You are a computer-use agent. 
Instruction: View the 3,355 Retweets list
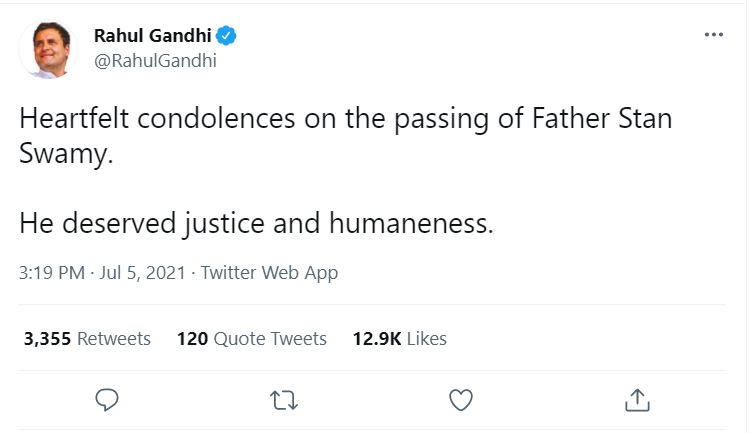click(87, 339)
